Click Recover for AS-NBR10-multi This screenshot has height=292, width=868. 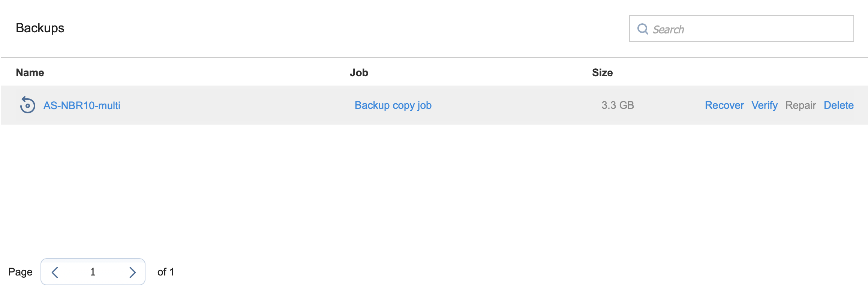pos(724,105)
